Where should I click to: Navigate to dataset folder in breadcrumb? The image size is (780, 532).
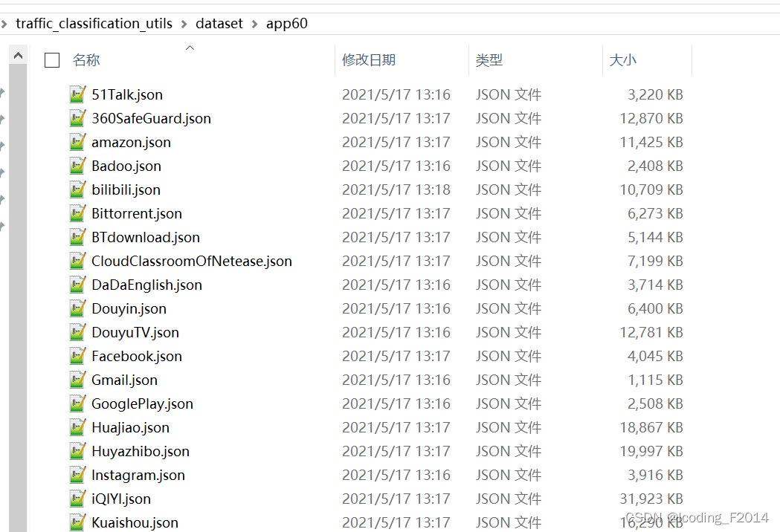[219, 23]
